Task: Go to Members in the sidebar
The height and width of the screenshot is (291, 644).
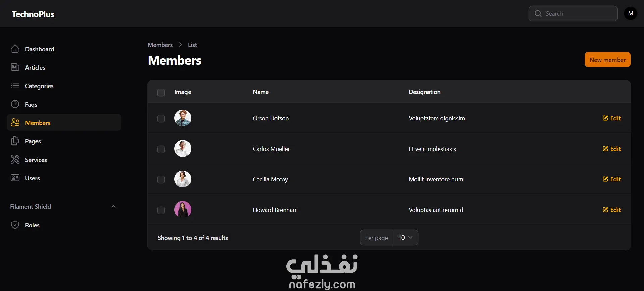Action: pyautogui.click(x=64, y=123)
